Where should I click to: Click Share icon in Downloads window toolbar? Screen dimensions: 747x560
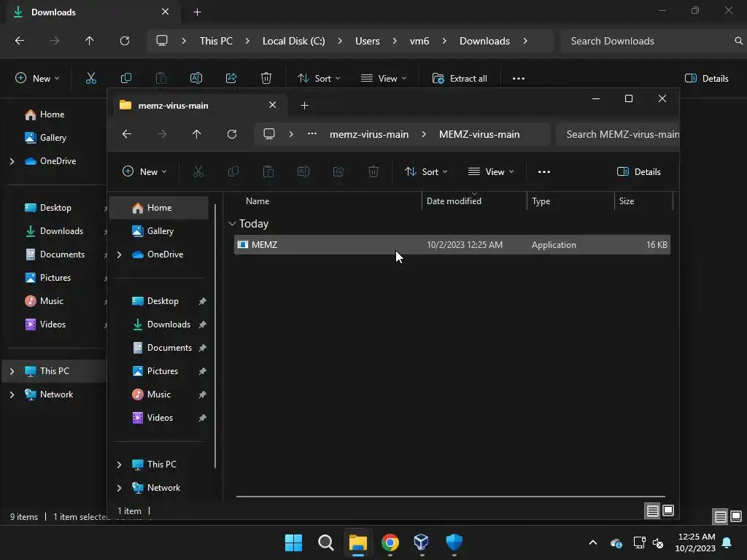[231, 79]
